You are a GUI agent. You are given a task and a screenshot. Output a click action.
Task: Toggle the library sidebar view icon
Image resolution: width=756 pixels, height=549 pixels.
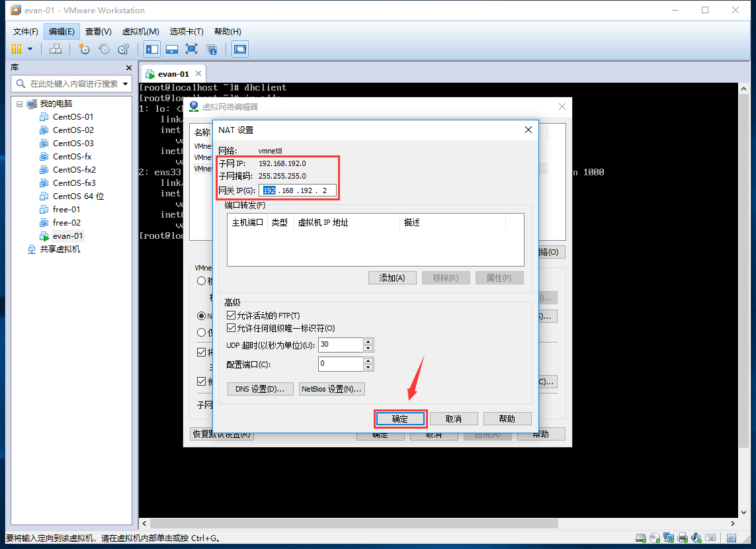pyautogui.click(x=152, y=49)
